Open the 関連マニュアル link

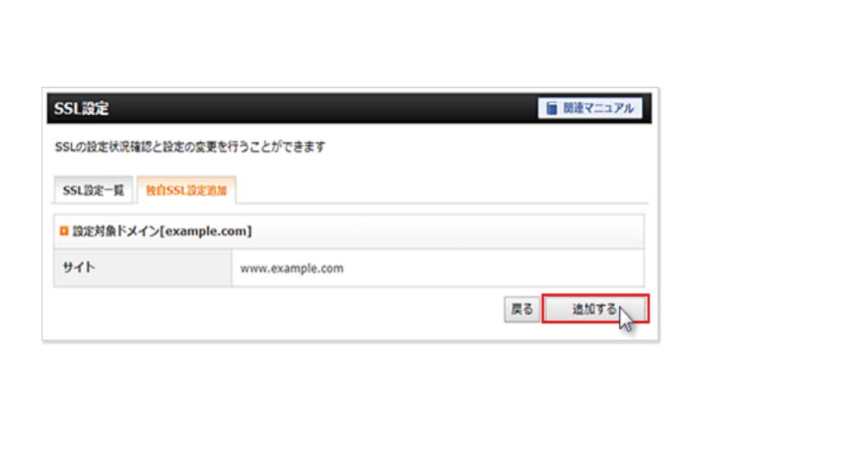tap(590, 109)
